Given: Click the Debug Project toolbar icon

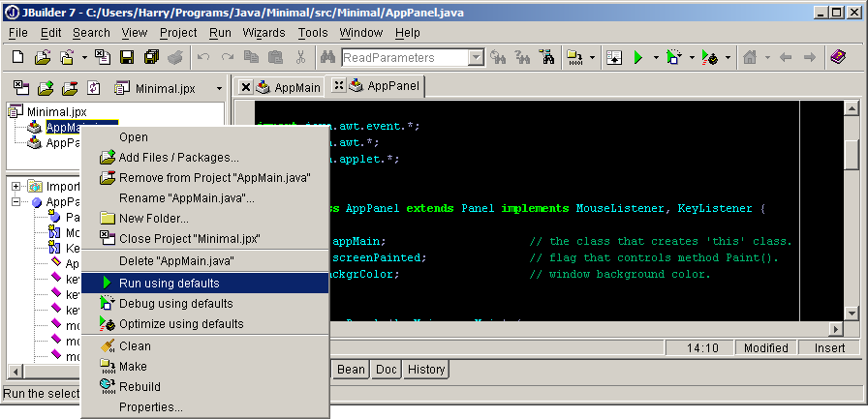Looking at the screenshot, I should (x=673, y=57).
